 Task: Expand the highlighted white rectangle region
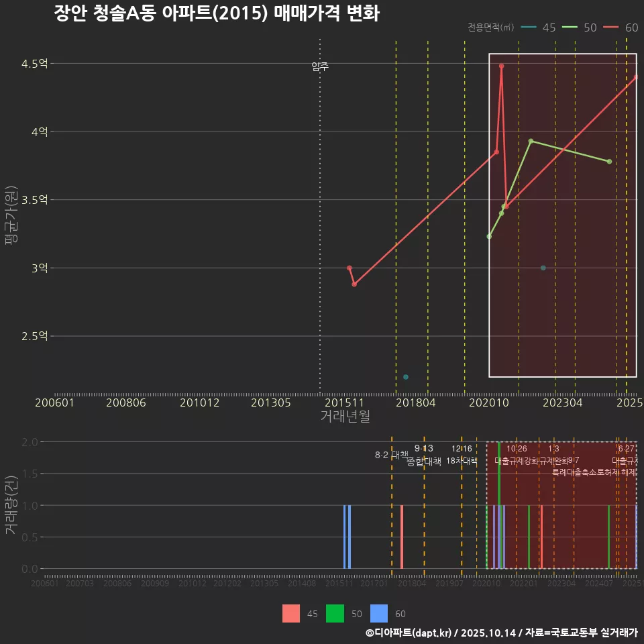point(562,215)
